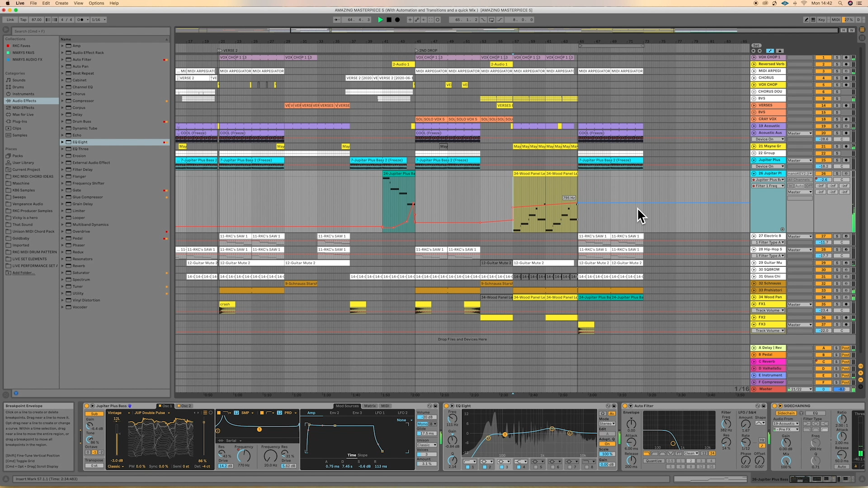Open the Master output dropdown 21/22
Screen dimensions: 868x488
pyautogui.click(x=800, y=389)
